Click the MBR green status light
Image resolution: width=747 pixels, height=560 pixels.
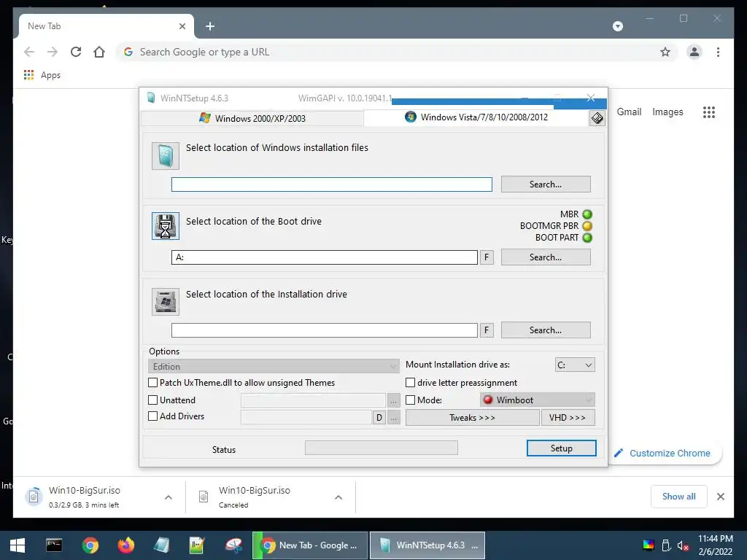587,215
